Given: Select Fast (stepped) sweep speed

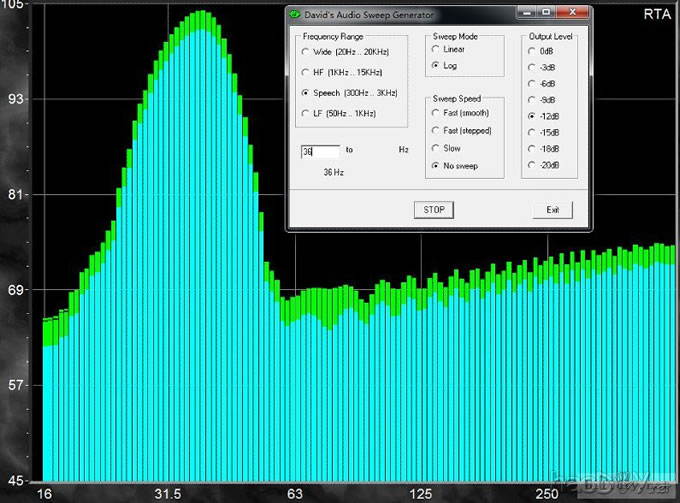Looking at the screenshot, I should pos(435,131).
